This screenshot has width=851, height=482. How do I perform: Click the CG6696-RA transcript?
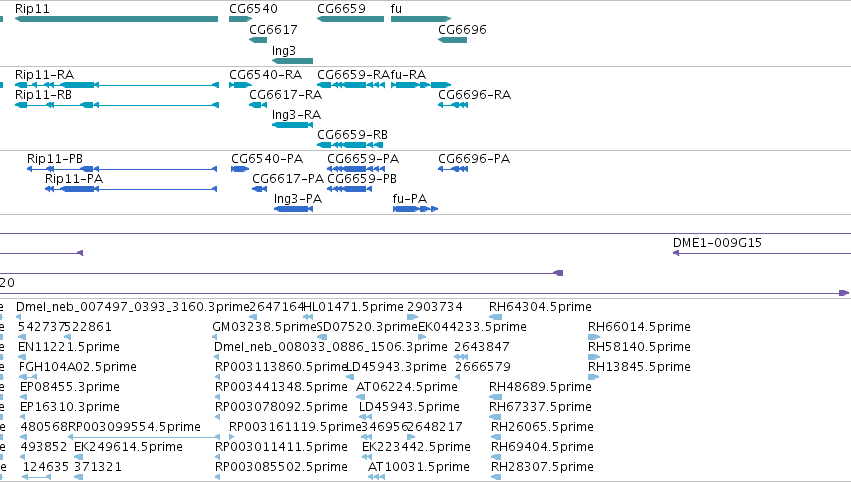(453, 105)
